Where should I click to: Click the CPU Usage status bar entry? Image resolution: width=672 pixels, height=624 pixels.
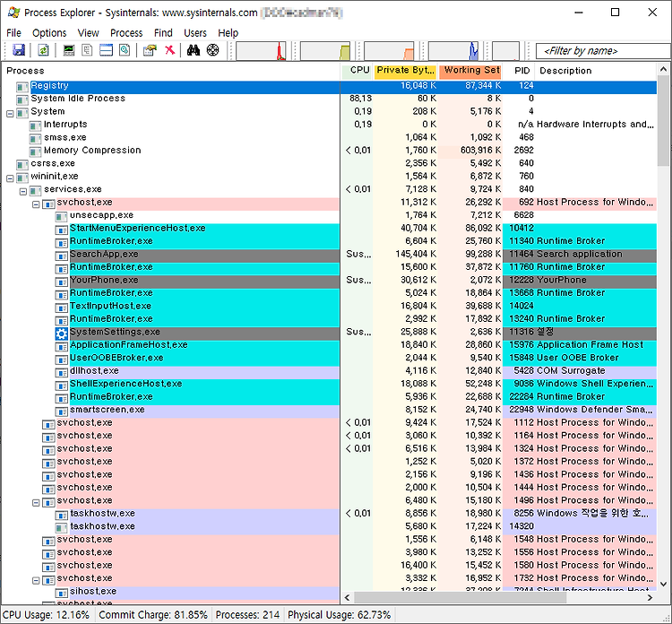(x=47, y=614)
